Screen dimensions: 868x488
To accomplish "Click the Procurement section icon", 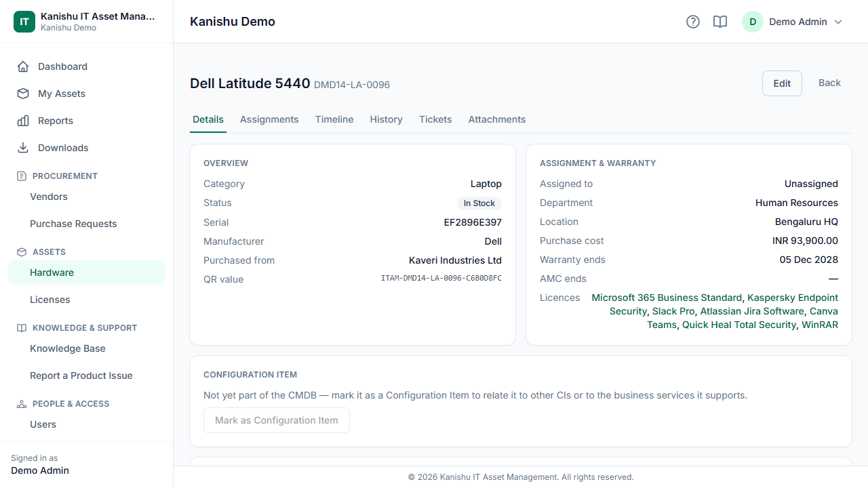I will pos(22,176).
